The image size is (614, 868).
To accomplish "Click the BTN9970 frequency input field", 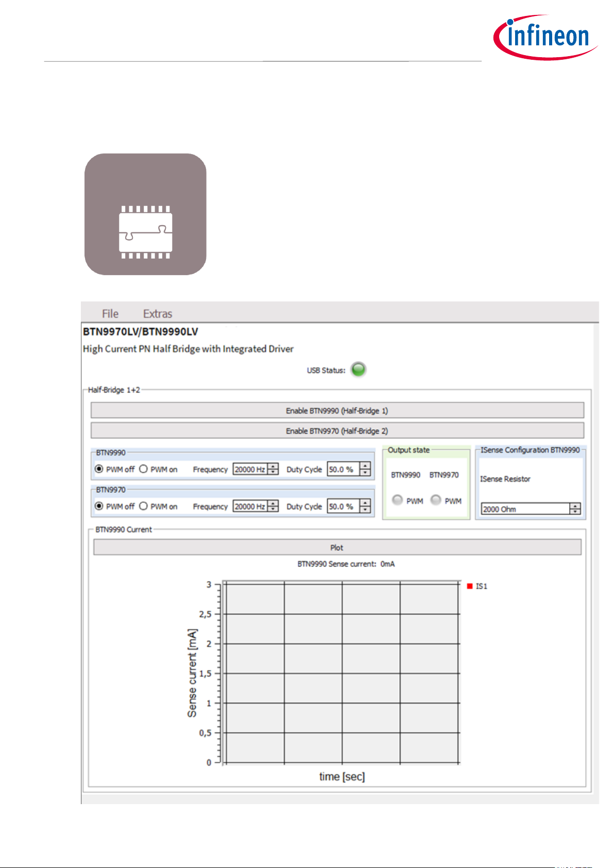I will pos(250,506).
